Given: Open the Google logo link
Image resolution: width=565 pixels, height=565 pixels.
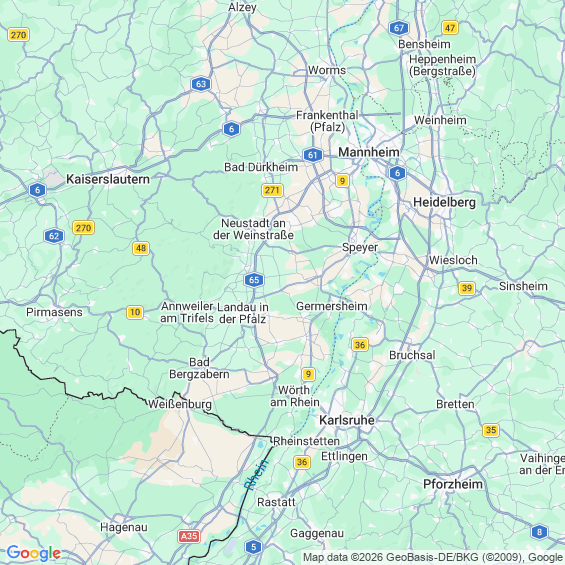Looking at the screenshot, I should point(34,553).
